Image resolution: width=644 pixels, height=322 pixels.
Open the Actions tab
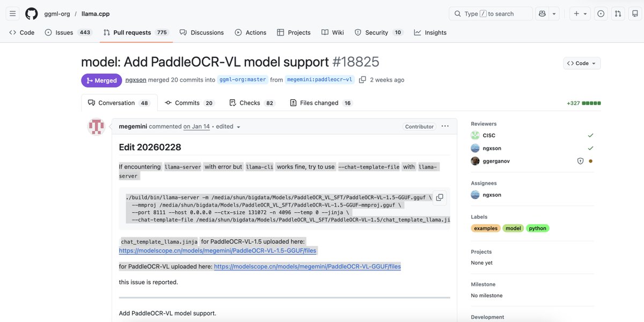coord(251,32)
